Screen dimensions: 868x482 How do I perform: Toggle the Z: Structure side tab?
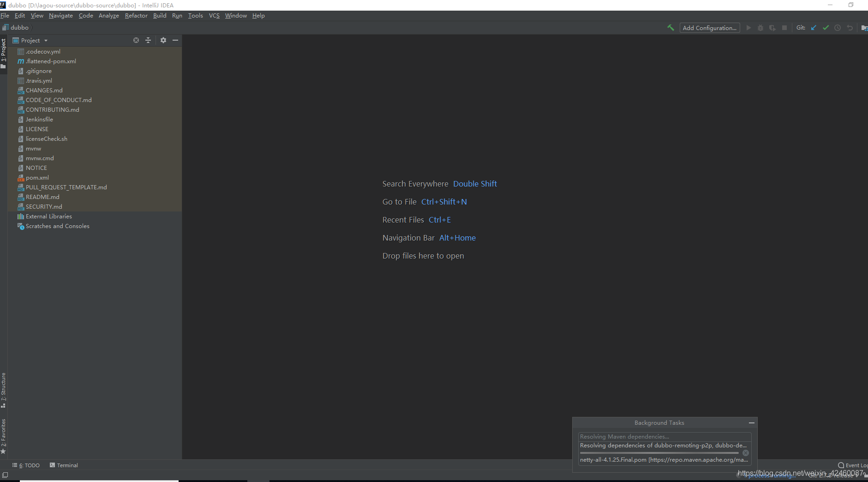coord(4,390)
